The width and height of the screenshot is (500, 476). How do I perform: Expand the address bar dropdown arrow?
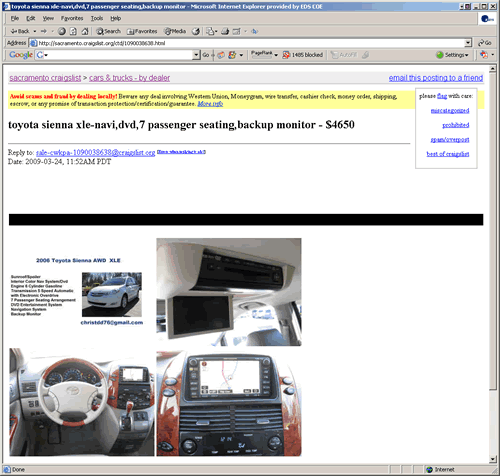(x=468, y=43)
